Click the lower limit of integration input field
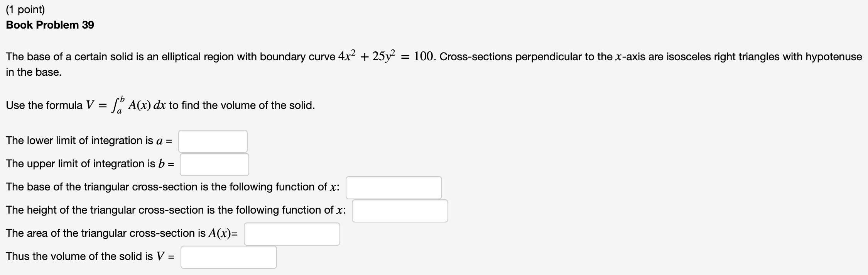The height and width of the screenshot is (275, 868). click(213, 141)
